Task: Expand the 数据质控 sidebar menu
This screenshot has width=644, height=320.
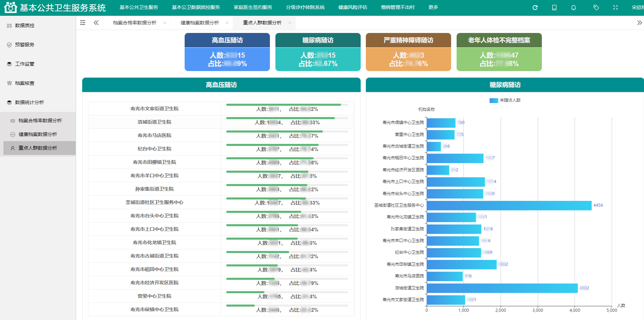Action: 25,25
